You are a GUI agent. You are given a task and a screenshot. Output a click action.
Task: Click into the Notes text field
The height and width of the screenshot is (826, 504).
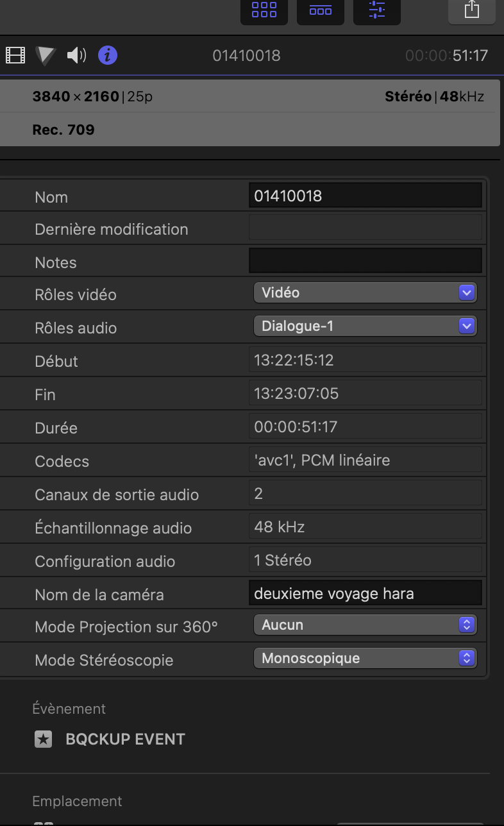[365, 261]
